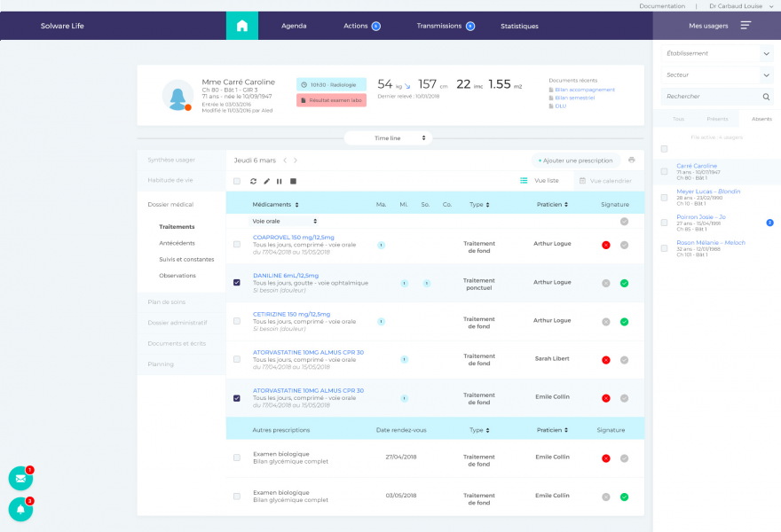Click the Rechercher search field
Viewport: 781px width, 532px height.
pyautogui.click(x=710, y=96)
